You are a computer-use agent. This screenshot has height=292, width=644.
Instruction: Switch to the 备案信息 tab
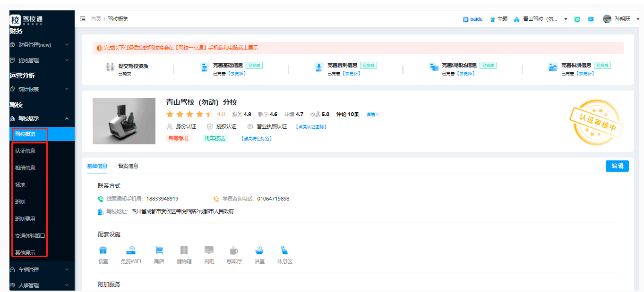click(128, 166)
